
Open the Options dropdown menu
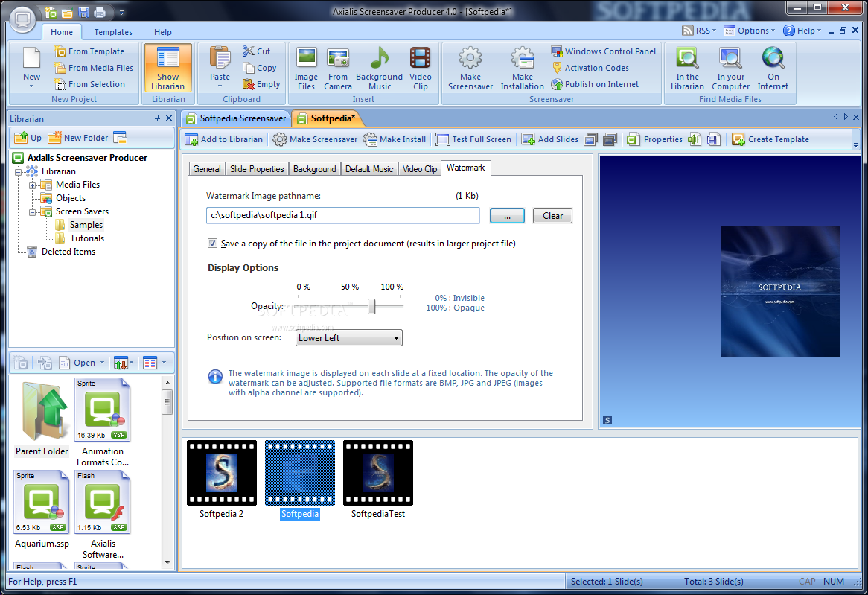click(750, 31)
